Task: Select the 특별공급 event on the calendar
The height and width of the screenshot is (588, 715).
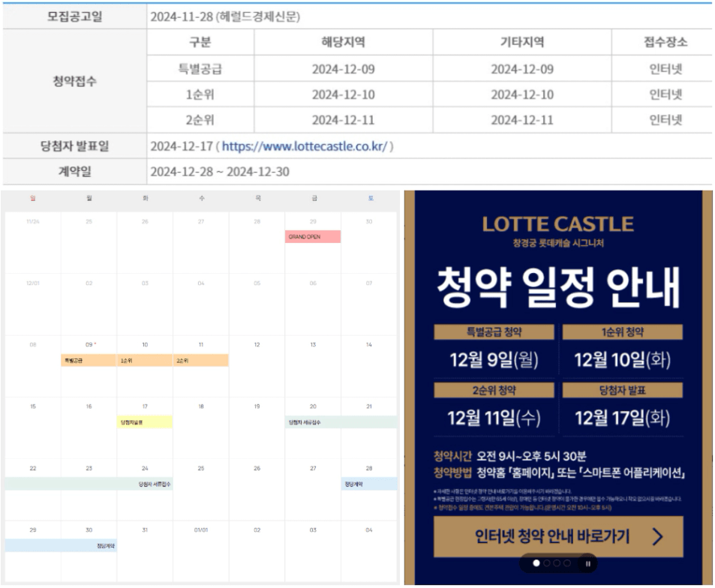Action: pos(89,361)
